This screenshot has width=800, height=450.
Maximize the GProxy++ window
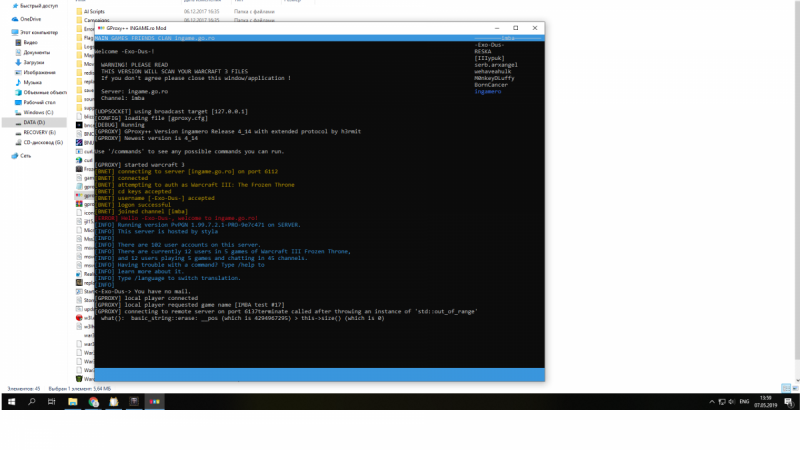click(515, 28)
